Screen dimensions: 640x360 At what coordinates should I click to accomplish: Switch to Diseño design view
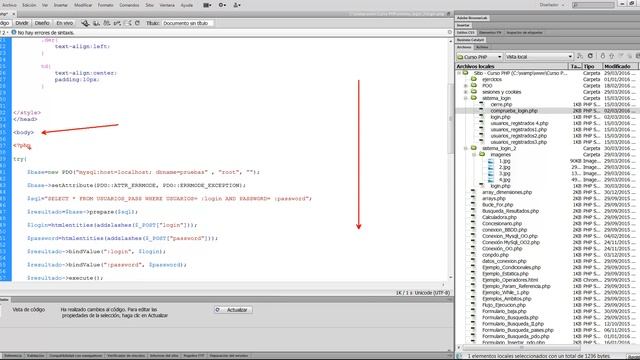point(42,23)
